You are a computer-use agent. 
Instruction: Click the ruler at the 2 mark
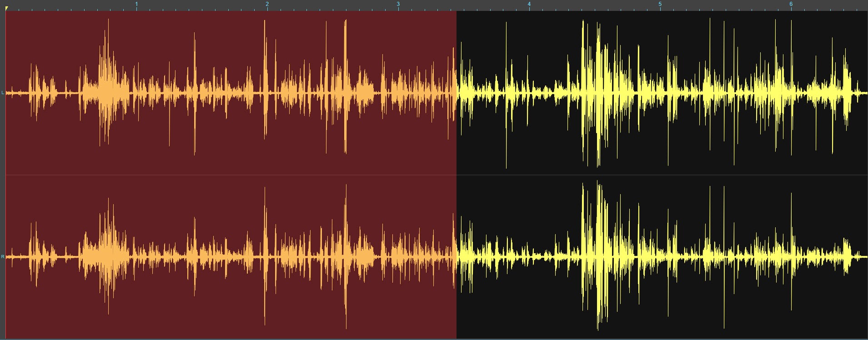[x=267, y=5]
